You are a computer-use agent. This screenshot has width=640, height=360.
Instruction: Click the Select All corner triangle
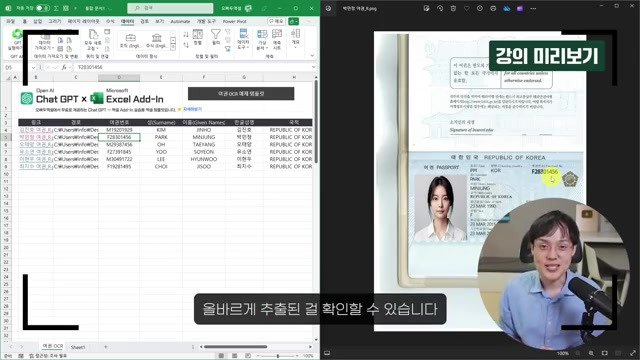[x=8, y=77]
